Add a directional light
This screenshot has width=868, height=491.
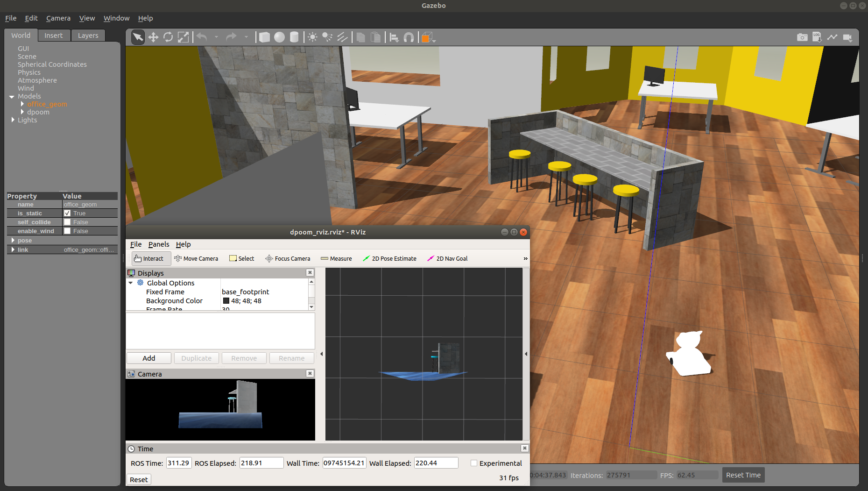coord(342,37)
